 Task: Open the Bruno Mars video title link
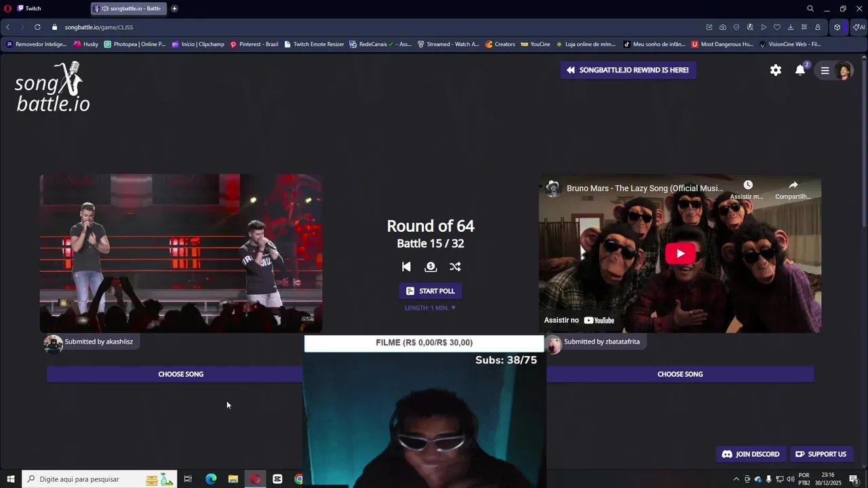tap(645, 188)
